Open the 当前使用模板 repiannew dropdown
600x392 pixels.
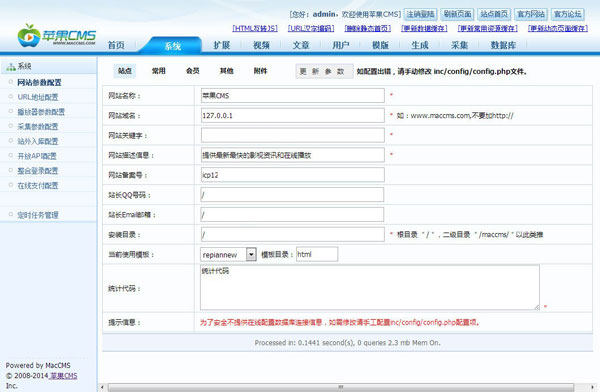[228, 255]
